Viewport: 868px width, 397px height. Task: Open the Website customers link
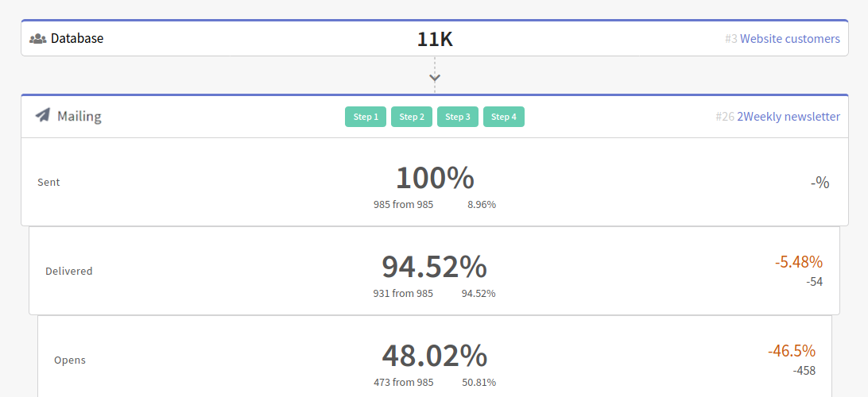coord(789,38)
